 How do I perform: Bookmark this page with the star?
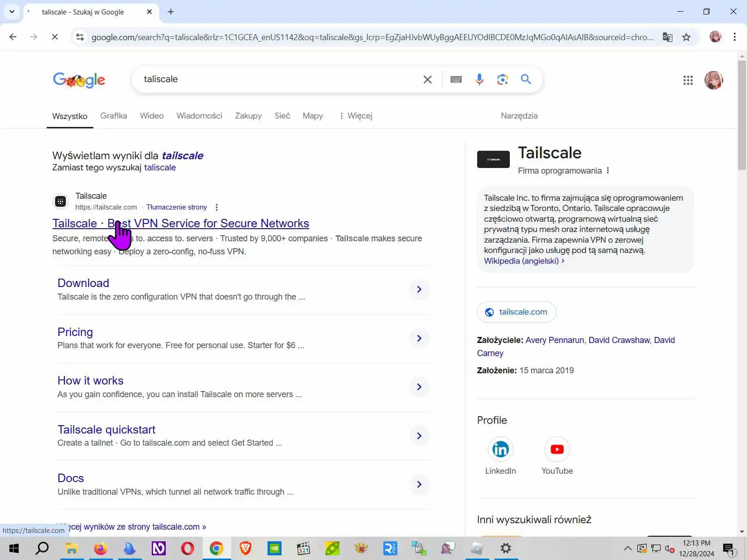click(x=686, y=37)
